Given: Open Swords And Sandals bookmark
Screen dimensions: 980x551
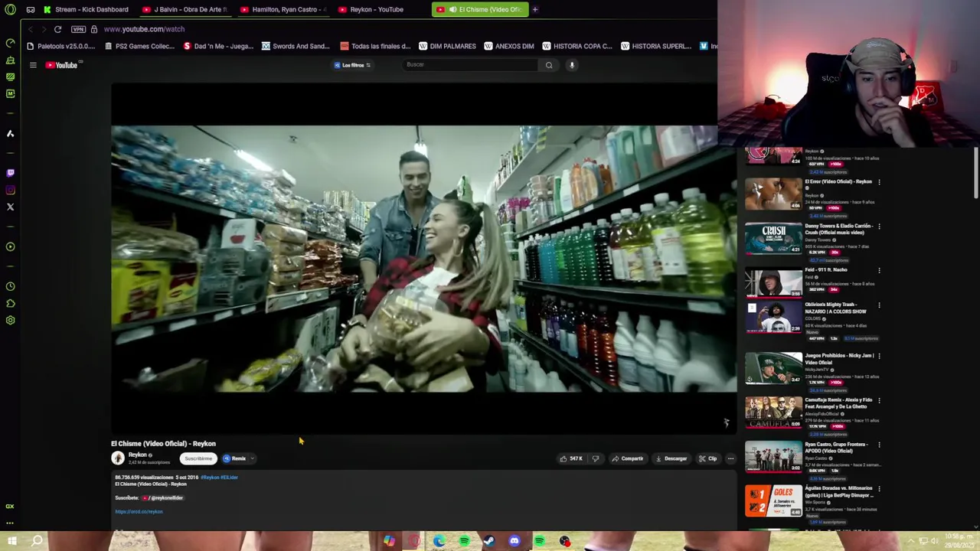Looking at the screenshot, I should tap(296, 46).
